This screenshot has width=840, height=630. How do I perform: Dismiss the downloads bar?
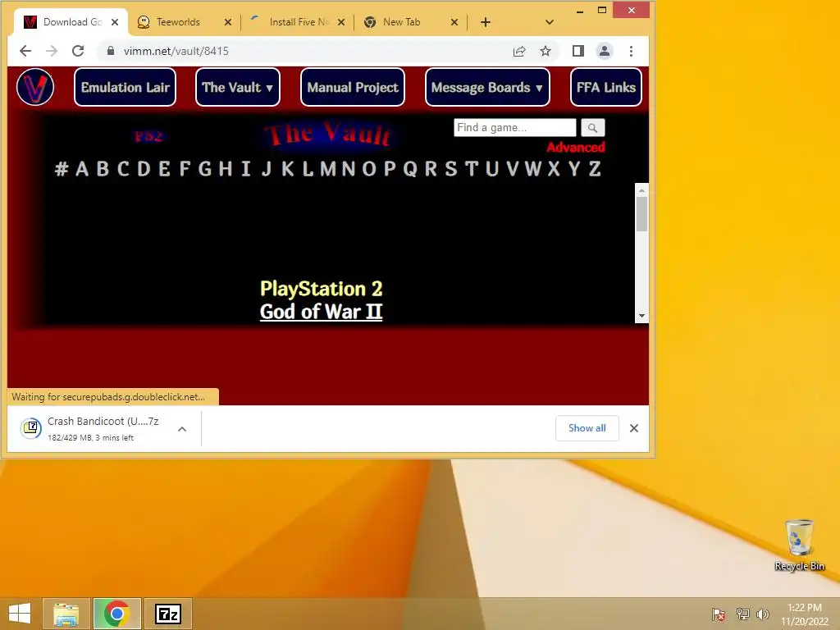coord(634,428)
